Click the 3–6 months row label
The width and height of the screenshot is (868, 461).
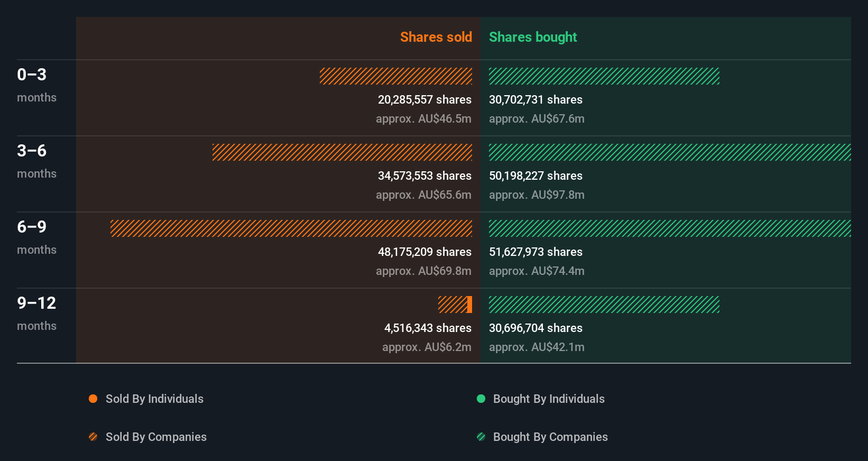[36, 161]
